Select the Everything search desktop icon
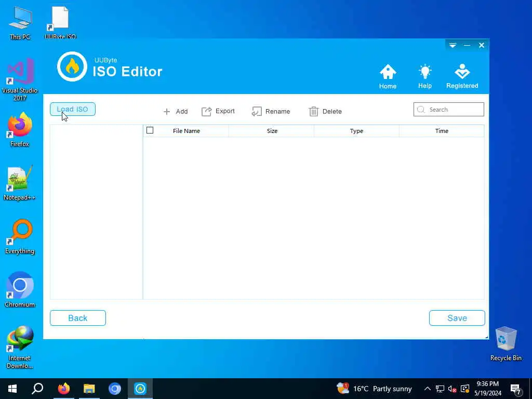Image resolution: width=532 pixels, height=399 pixels. [20, 237]
